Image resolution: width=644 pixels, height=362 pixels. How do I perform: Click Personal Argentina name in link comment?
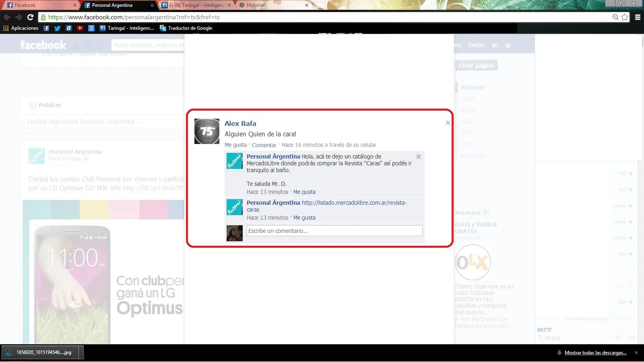click(273, 203)
